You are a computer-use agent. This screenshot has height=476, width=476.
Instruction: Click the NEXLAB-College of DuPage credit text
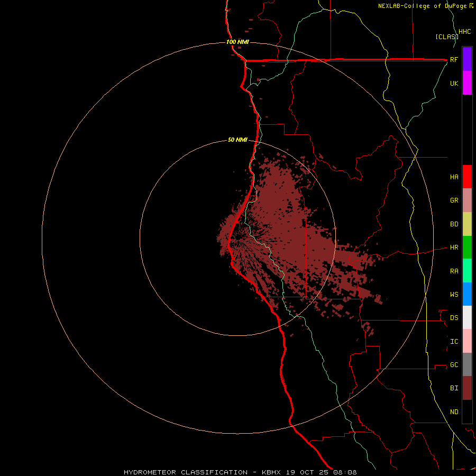[x=423, y=6]
